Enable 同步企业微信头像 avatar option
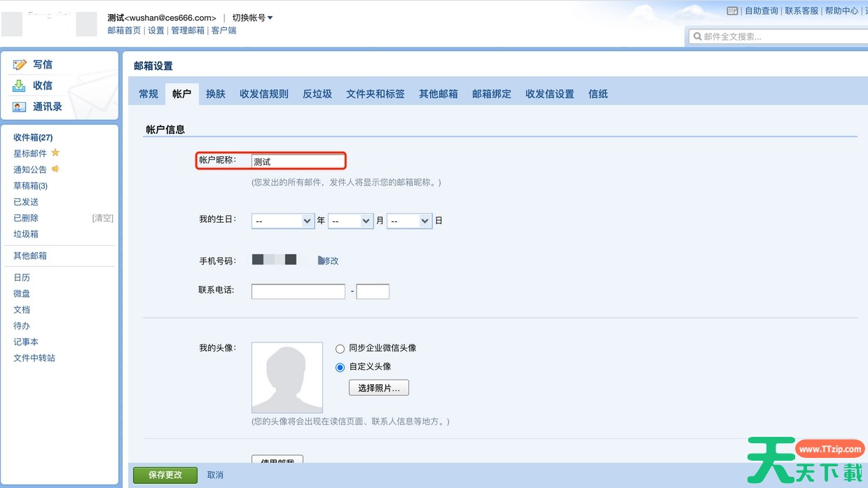 [x=340, y=349]
